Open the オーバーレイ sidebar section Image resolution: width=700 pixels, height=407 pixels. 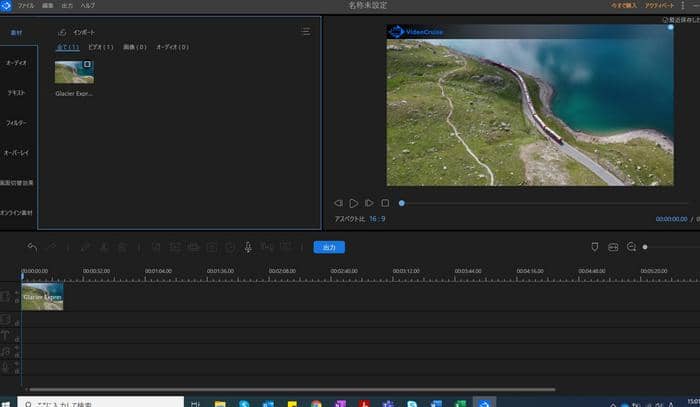(17, 153)
